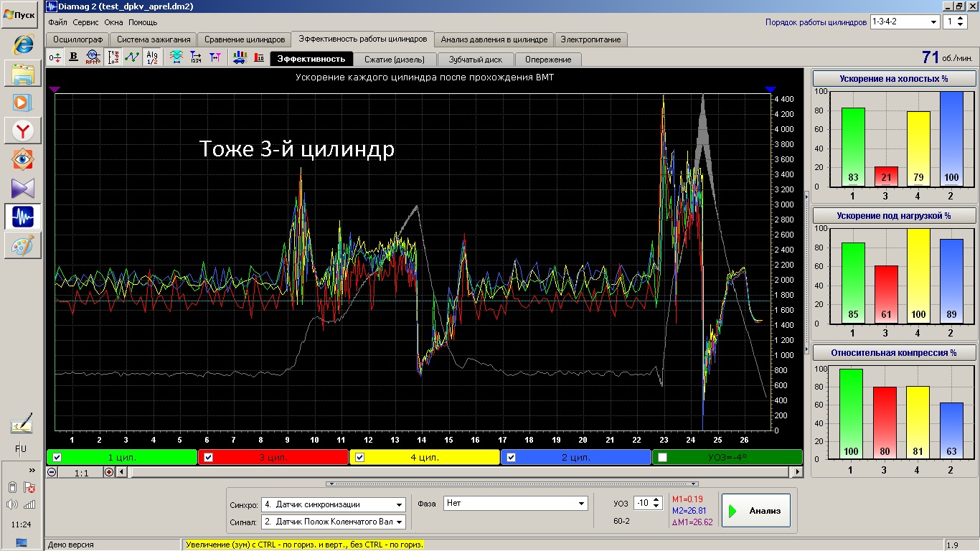
Task: Open the Окна menu
Action: (x=113, y=22)
